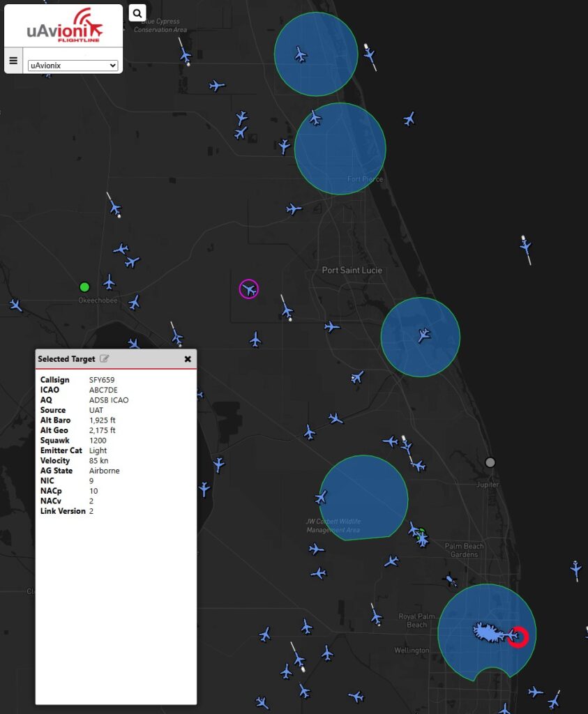The height and width of the screenshot is (714, 588).
Task: Open the hamburger menu button
Action: (x=13, y=61)
